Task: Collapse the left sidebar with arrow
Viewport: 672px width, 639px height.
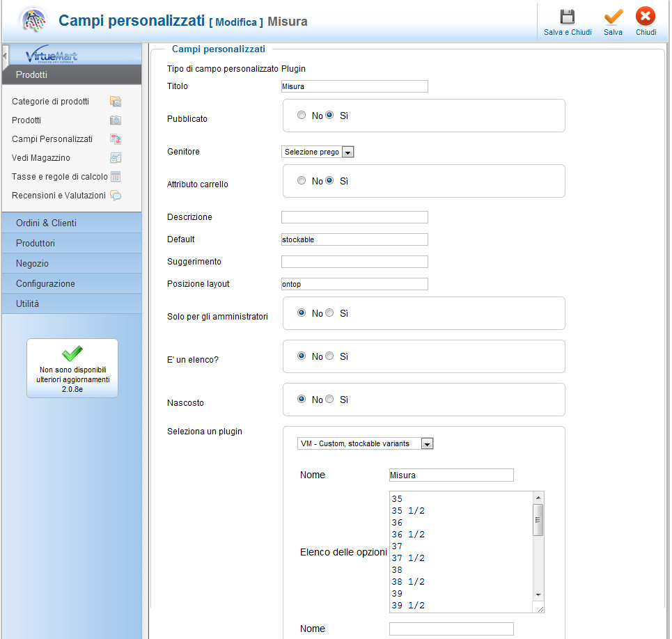Action: [x=5, y=56]
